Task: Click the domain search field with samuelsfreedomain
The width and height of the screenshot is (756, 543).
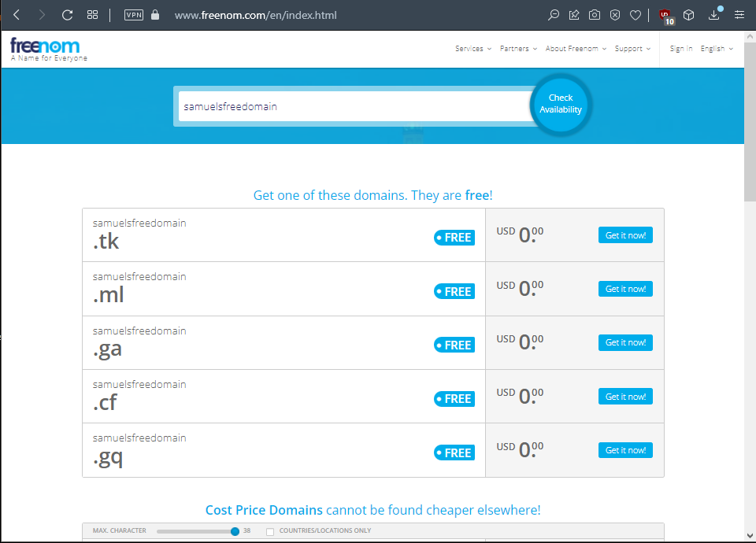Action: [356, 106]
